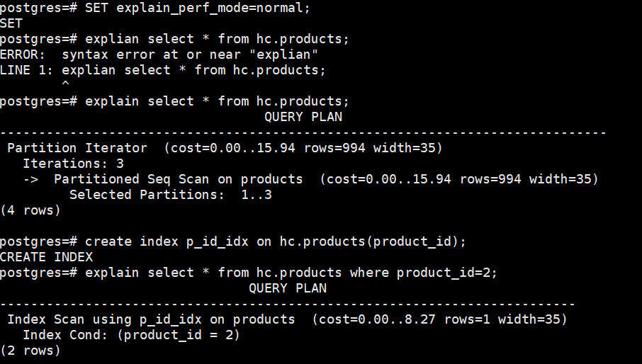
Task: Click the SET explain_perf_mode=normal command line
Action: click(155, 8)
